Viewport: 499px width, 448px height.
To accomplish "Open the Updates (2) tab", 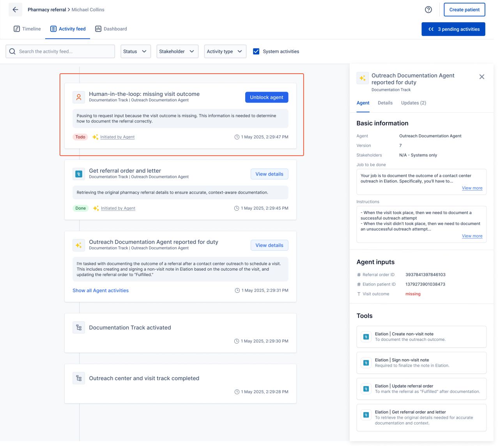I will pos(414,103).
